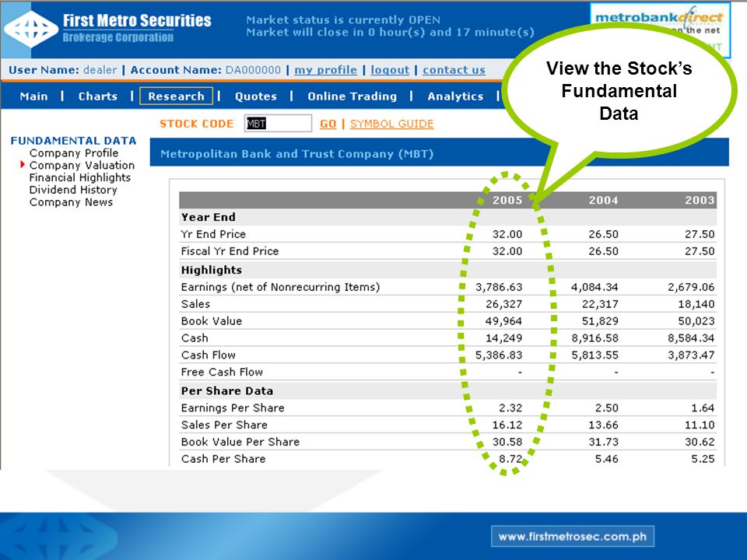Open Financial Highlights in sidebar
The height and width of the screenshot is (560, 747).
click(x=80, y=177)
